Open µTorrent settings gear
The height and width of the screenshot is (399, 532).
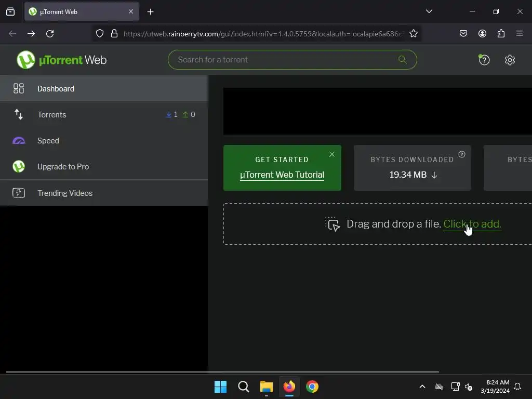click(x=510, y=60)
